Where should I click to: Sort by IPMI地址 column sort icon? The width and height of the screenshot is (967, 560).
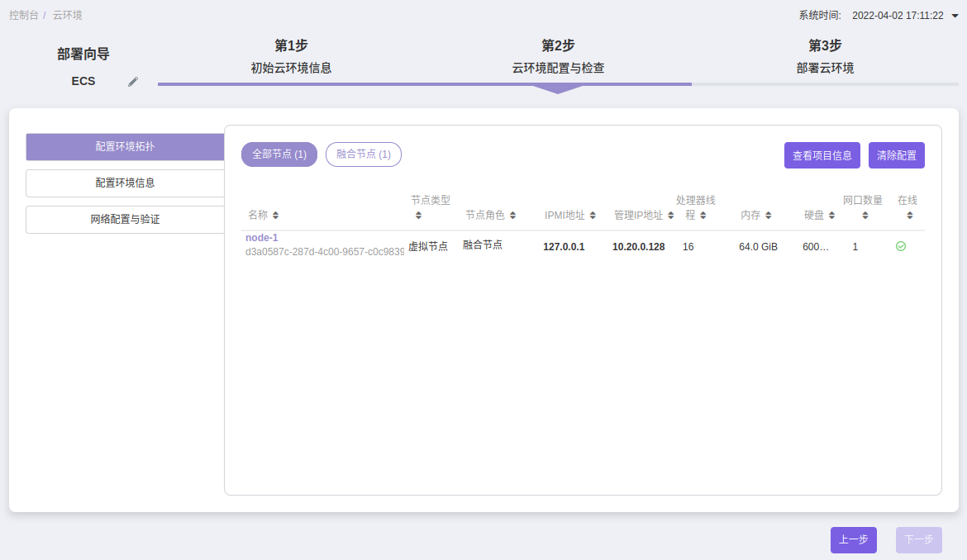(593, 216)
